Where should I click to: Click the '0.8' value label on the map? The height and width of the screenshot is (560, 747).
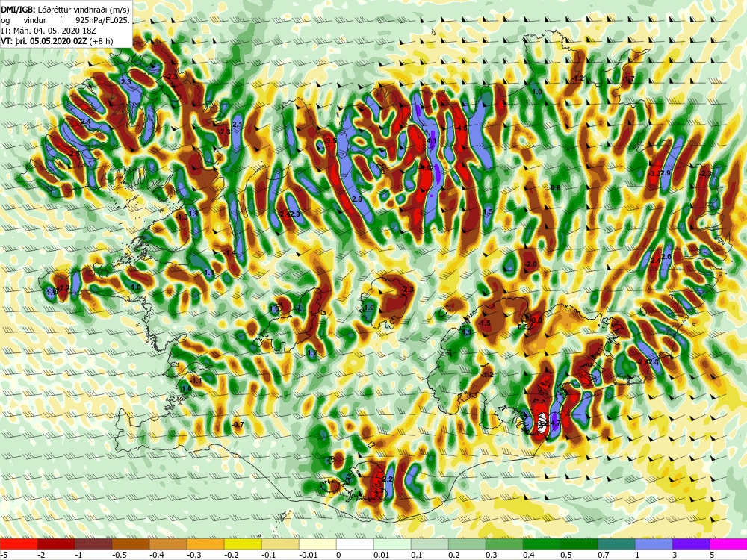pos(556,188)
